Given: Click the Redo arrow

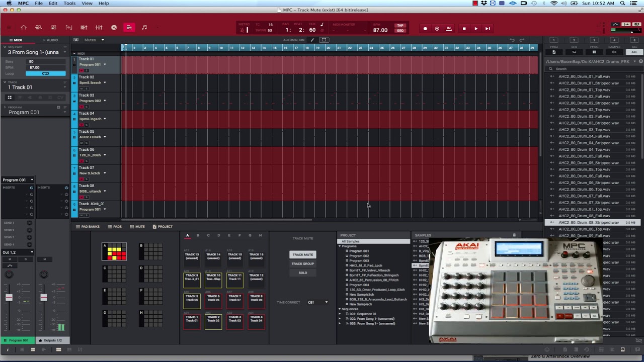Looking at the screenshot, I should [522, 40].
